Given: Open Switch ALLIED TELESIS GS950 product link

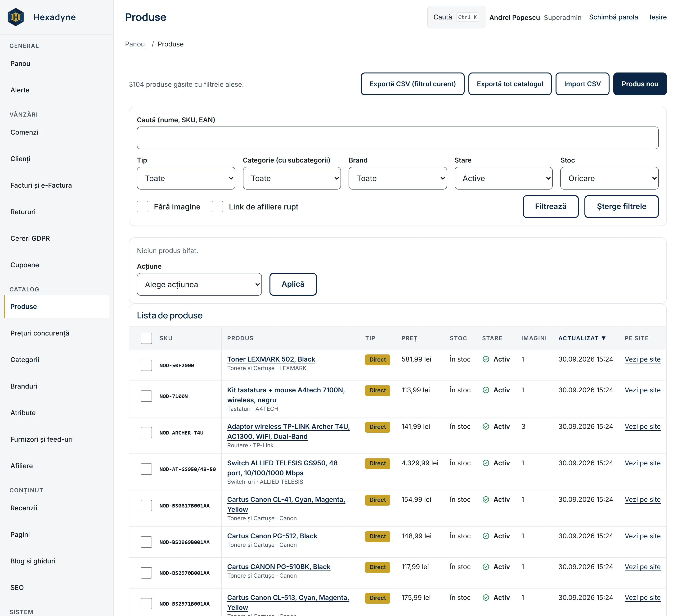Looking at the screenshot, I should [282, 468].
